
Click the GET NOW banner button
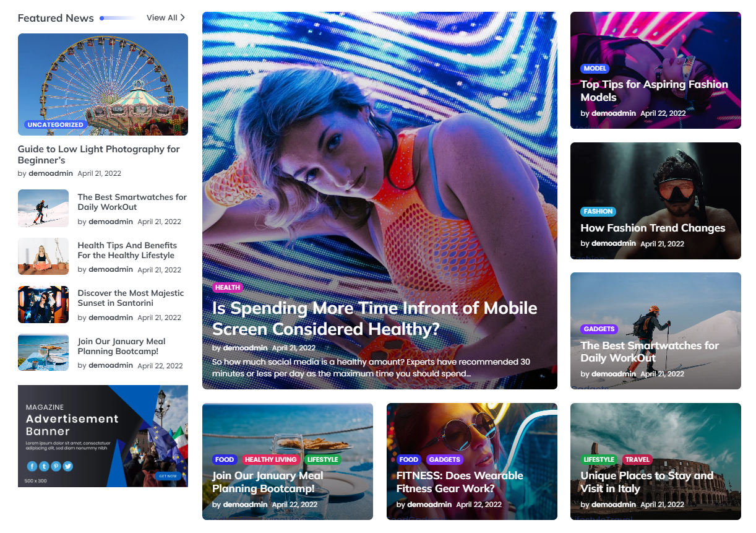tap(168, 476)
